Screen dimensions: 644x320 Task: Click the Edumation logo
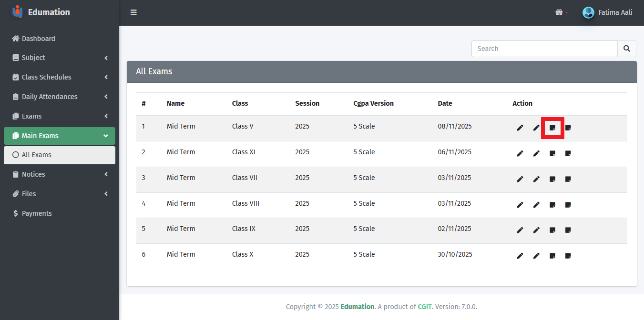18,12
